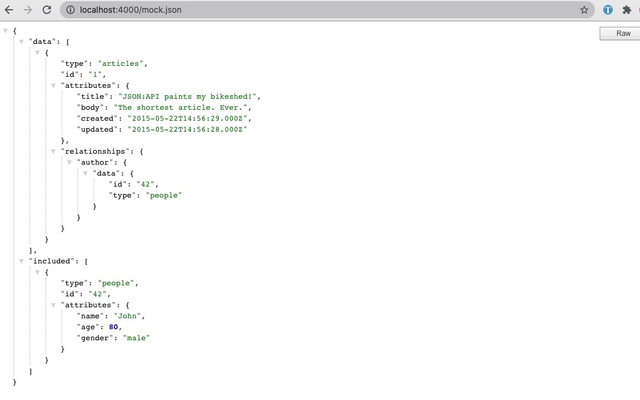The height and width of the screenshot is (400, 640).
Task: Collapse the "attributes" object containing name John
Action: click(53, 305)
